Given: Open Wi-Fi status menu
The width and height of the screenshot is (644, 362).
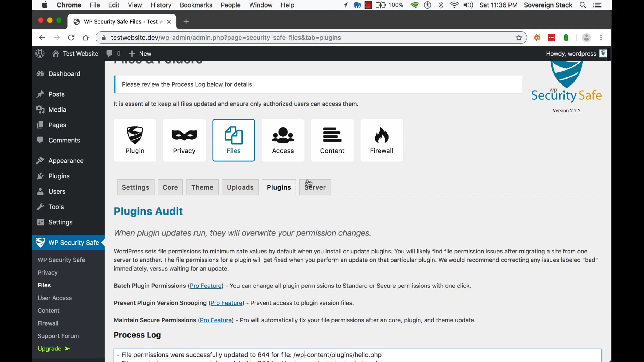Looking at the screenshot, I should point(454,5).
